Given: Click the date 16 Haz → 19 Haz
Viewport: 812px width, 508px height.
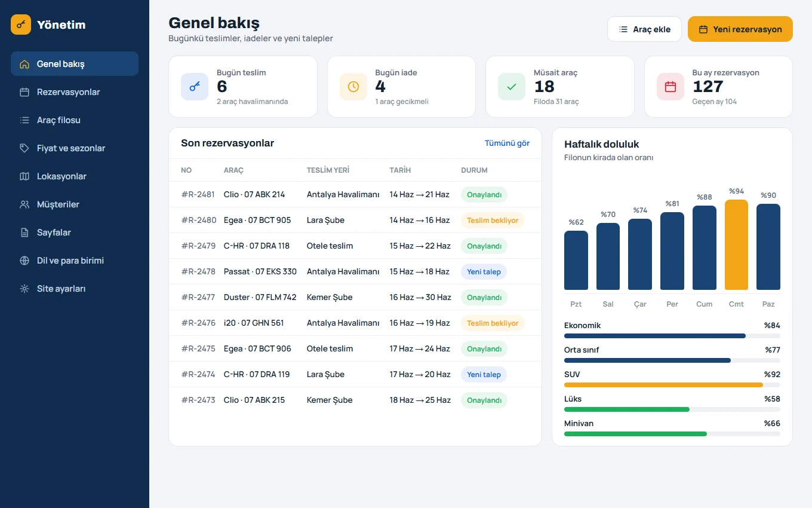Looking at the screenshot, I should (x=420, y=323).
